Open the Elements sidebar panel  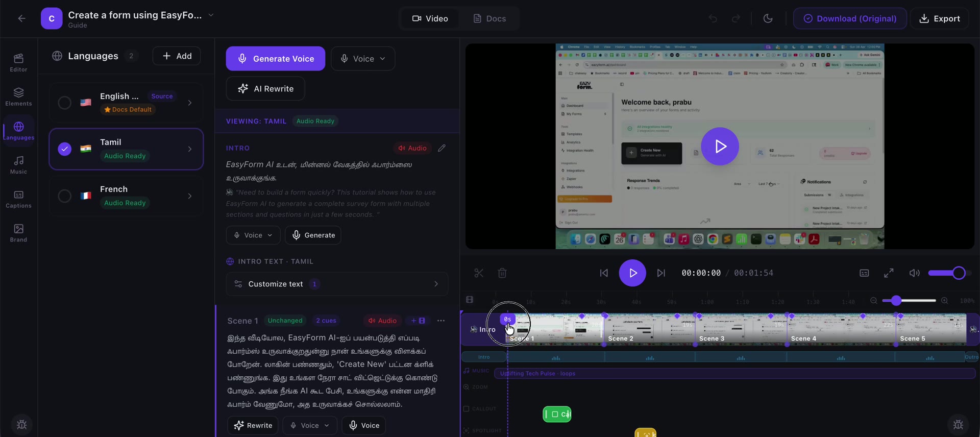click(18, 96)
